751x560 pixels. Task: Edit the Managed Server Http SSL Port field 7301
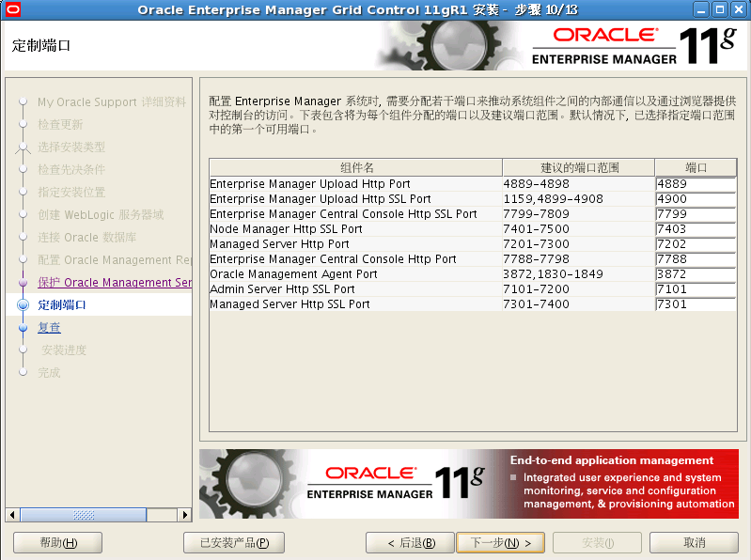pos(696,304)
